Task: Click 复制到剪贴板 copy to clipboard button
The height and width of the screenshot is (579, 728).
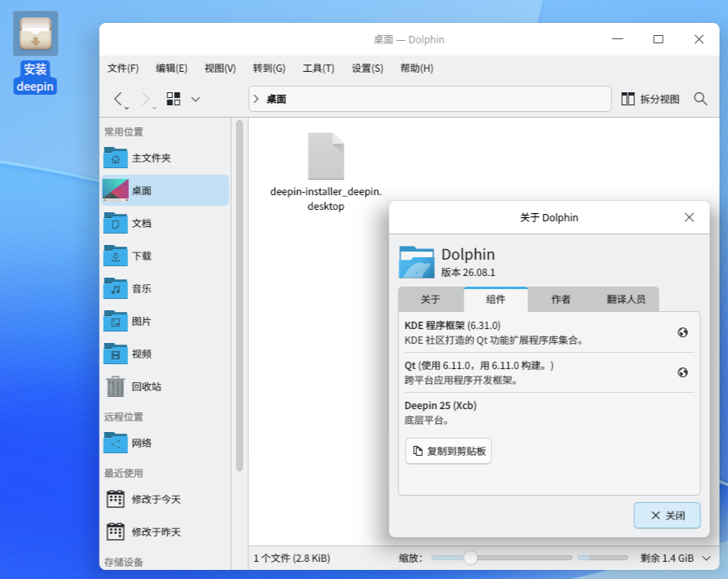Action: (449, 451)
